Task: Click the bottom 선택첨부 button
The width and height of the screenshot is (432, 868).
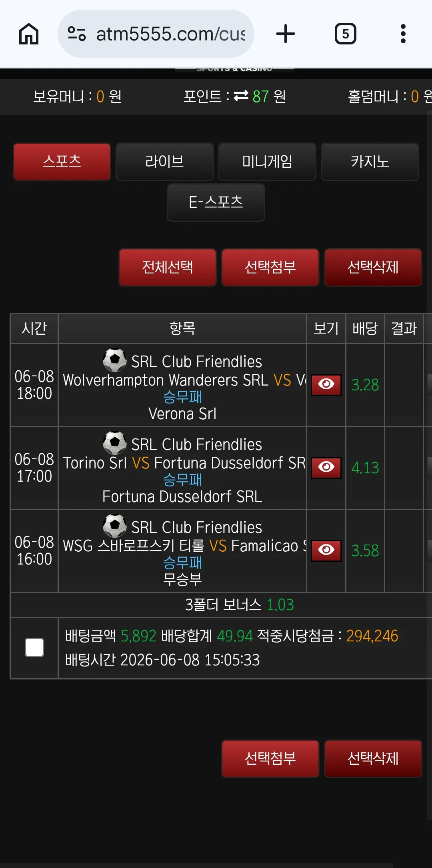Action: tap(270, 759)
